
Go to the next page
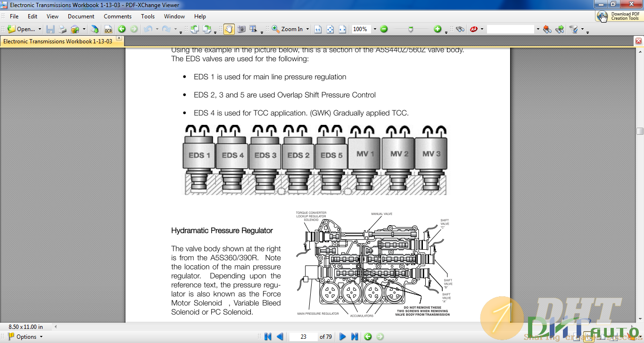coord(343,336)
